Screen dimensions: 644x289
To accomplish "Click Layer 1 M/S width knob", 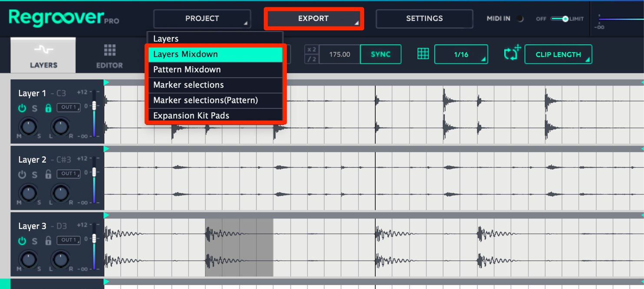I will point(28,127).
